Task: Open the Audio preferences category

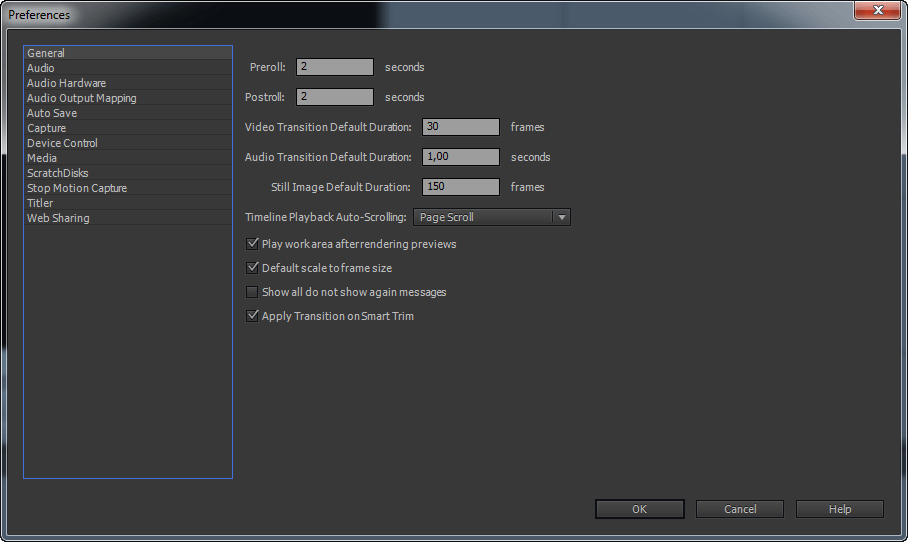Action: click(x=127, y=68)
